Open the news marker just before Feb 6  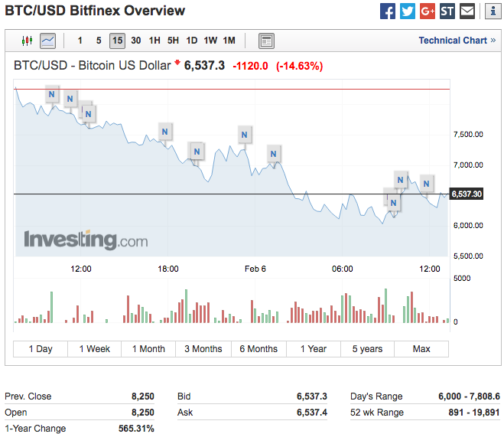(x=245, y=135)
